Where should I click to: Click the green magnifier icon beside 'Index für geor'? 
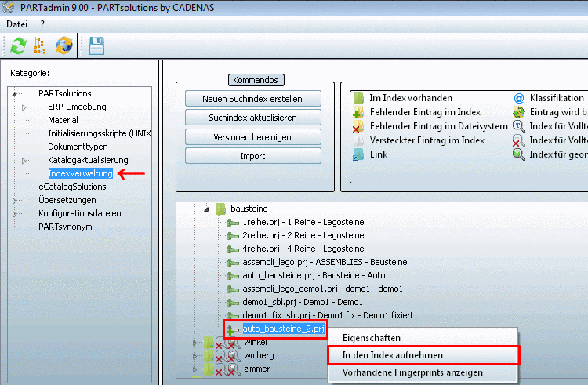click(519, 154)
